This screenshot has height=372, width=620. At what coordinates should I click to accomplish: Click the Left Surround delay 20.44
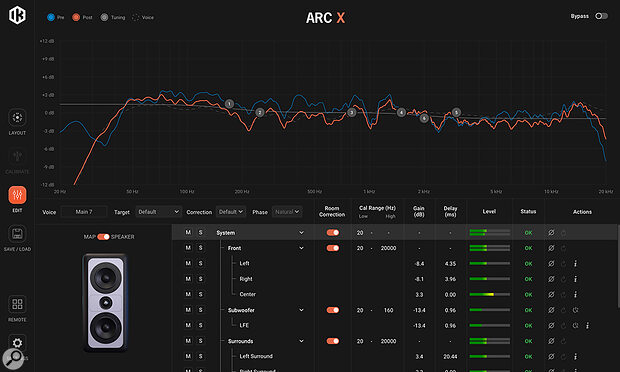click(x=450, y=357)
